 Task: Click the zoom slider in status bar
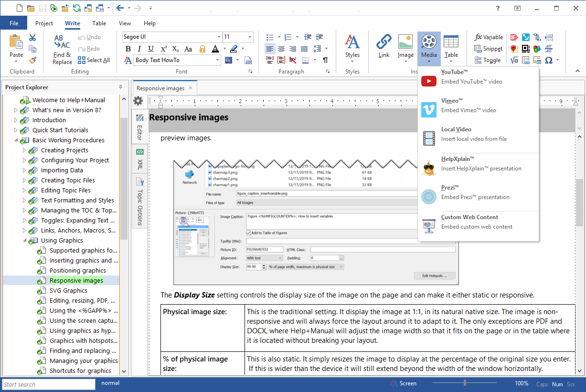[465, 383]
